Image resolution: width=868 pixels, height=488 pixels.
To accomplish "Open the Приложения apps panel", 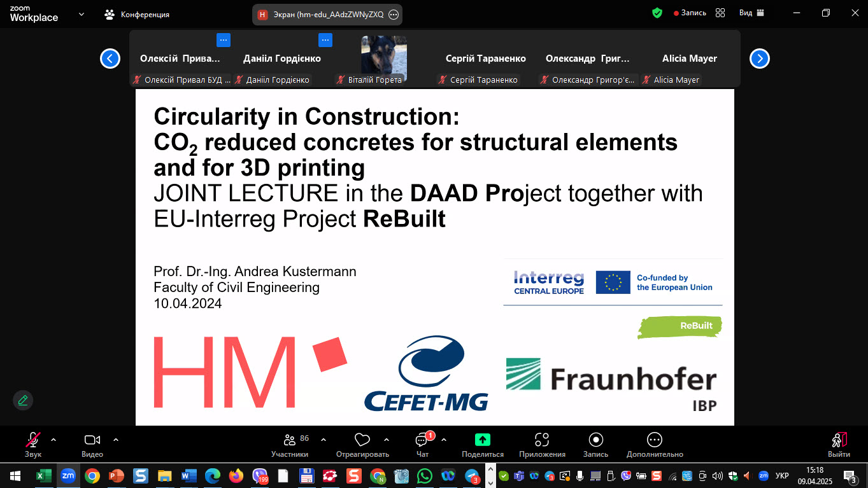I will click(542, 445).
